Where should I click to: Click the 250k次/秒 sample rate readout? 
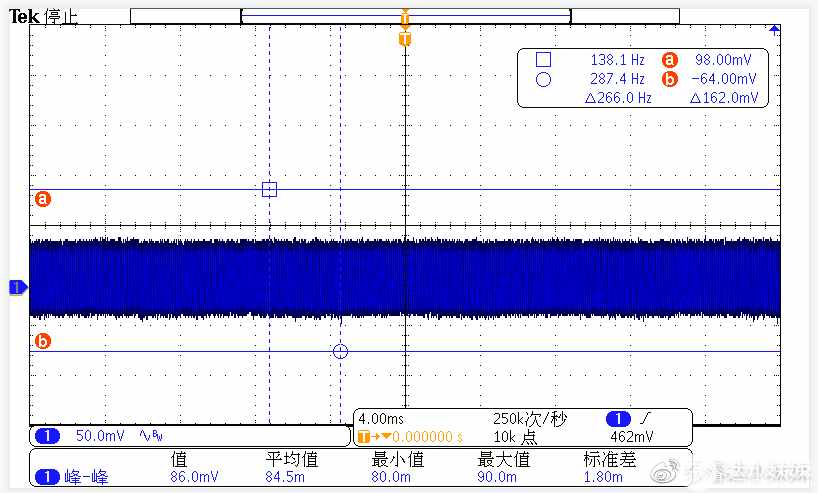(x=530, y=419)
